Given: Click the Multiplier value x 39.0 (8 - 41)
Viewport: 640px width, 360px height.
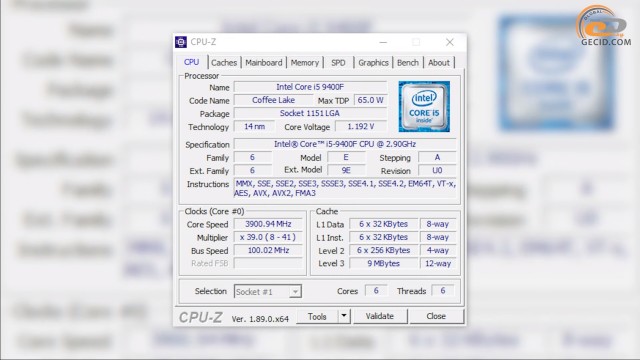Looking at the screenshot, I should pyautogui.click(x=268, y=237).
